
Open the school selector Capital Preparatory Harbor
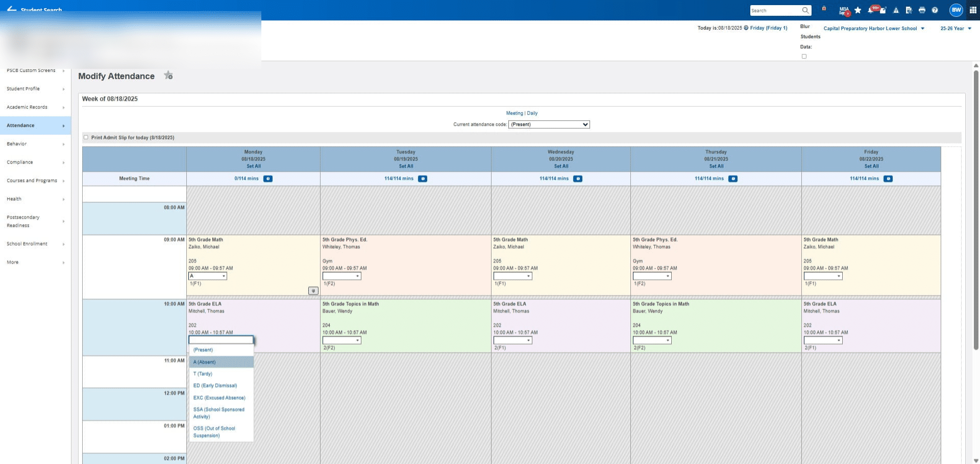point(874,29)
